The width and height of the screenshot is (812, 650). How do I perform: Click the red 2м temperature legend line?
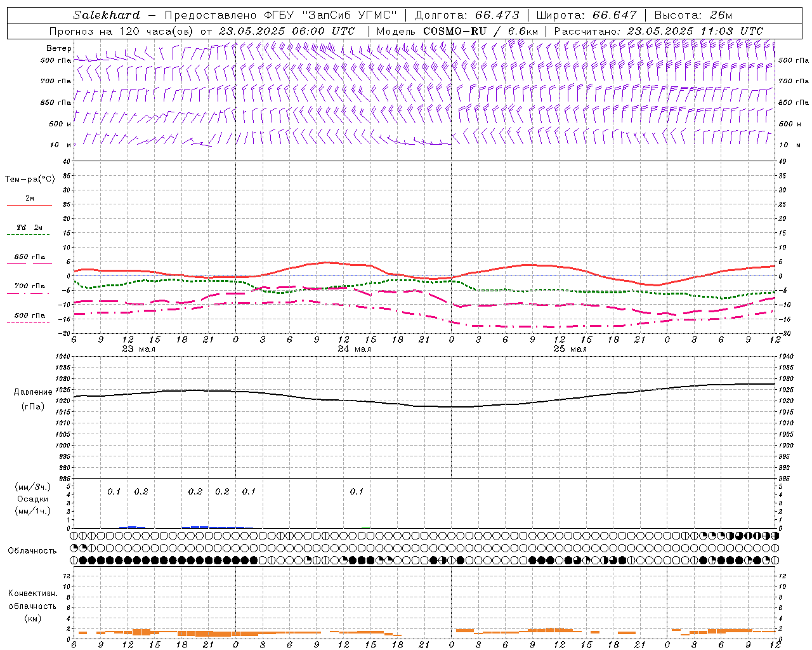point(29,205)
